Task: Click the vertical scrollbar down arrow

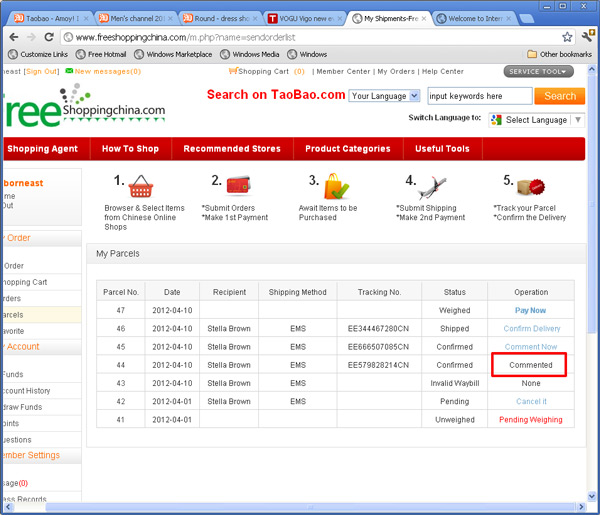Action: (592, 496)
